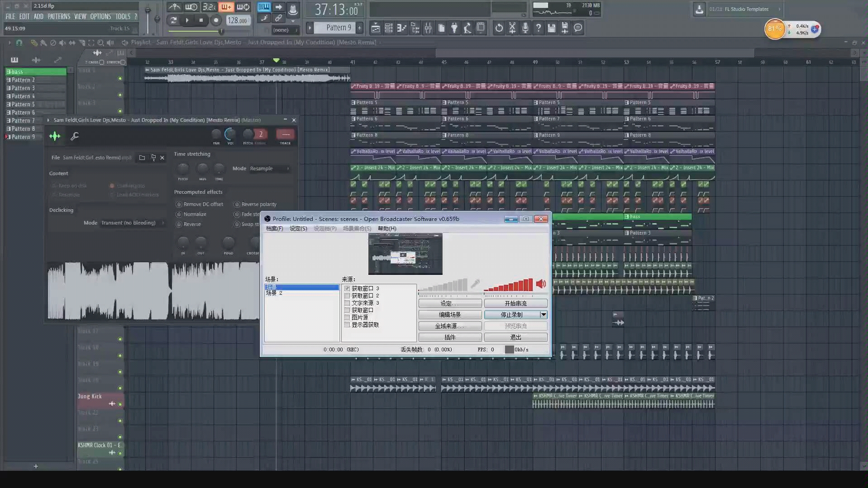Click the render audio save icon
The height and width of the screenshot is (488, 868).
click(565, 28)
